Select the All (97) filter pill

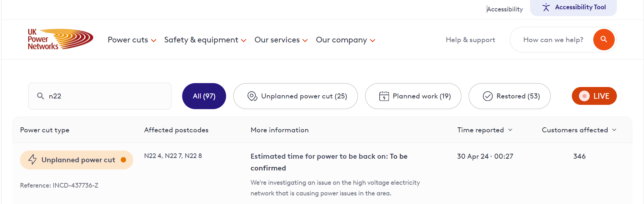(x=204, y=96)
